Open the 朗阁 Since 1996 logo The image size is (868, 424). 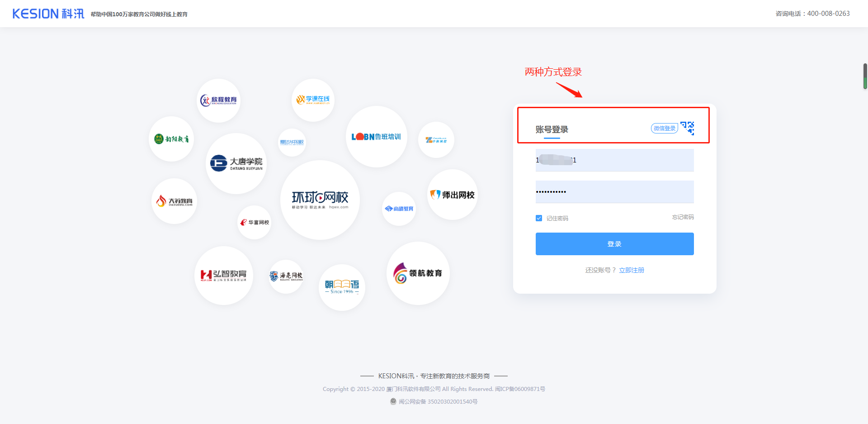click(x=342, y=287)
